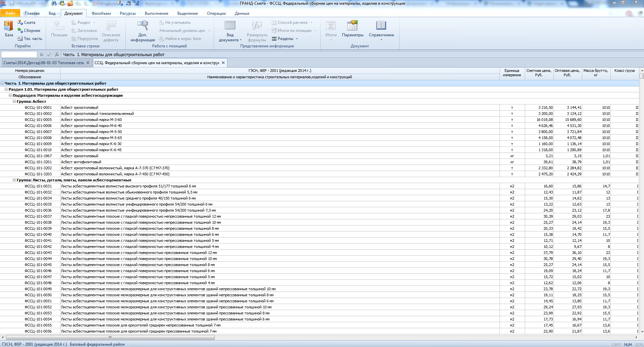Insert a Заголовок header row
This screenshot has height=347, width=644.
(x=84, y=31)
